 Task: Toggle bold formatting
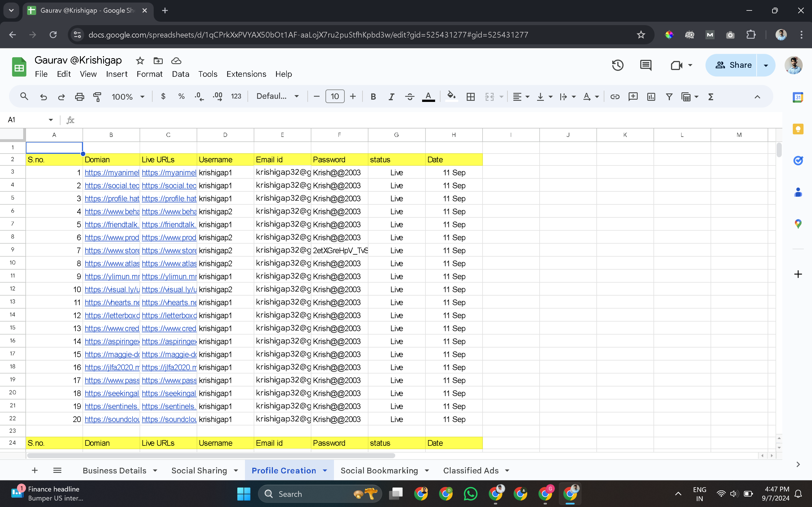pyautogui.click(x=373, y=97)
